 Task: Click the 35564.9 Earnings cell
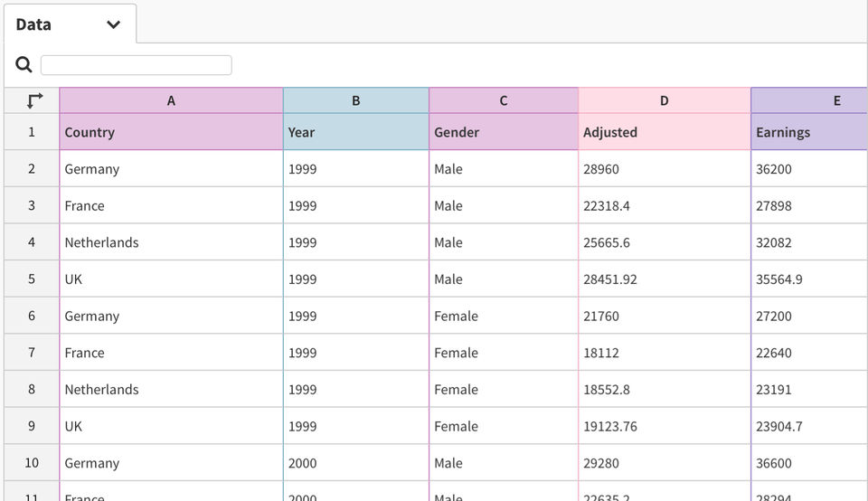[809, 279]
